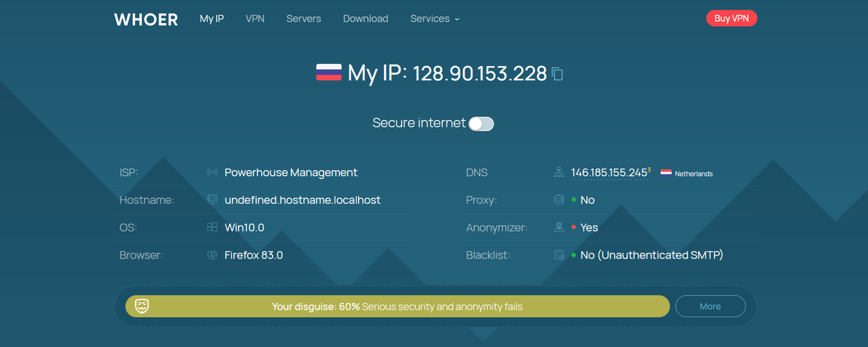The width and height of the screenshot is (868, 347).
Task: Copy the IP address with the copy icon
Action: click(557, 73)
